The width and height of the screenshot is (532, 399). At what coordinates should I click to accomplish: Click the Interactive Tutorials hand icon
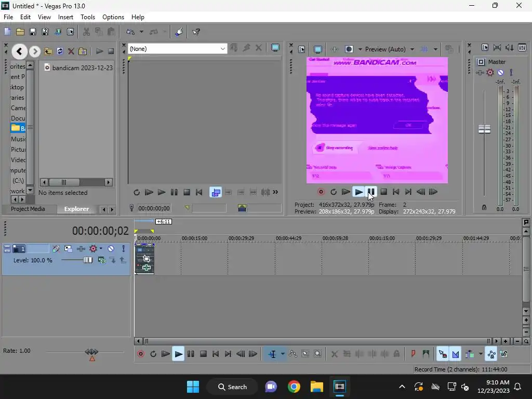click(x=179, y=32)
